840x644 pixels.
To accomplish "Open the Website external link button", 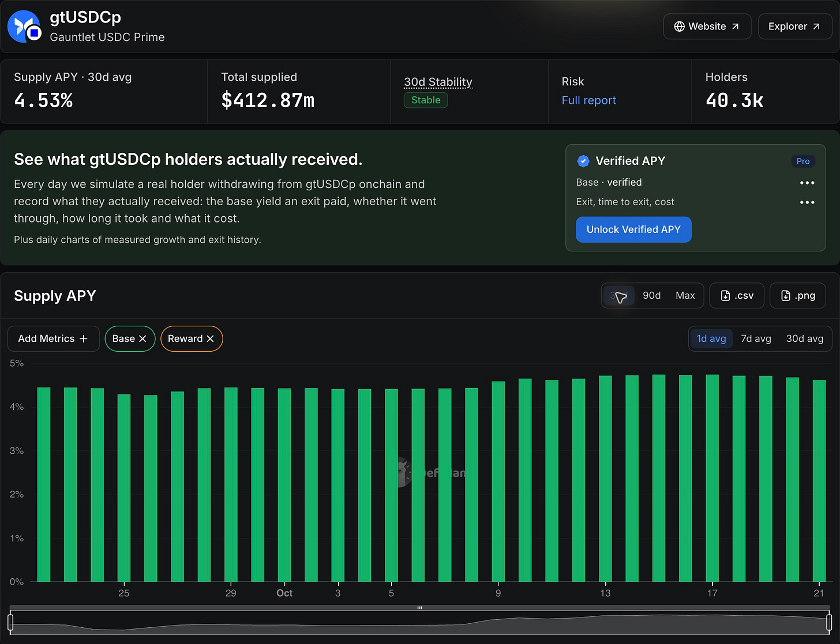I will click(x=707, y=27).
